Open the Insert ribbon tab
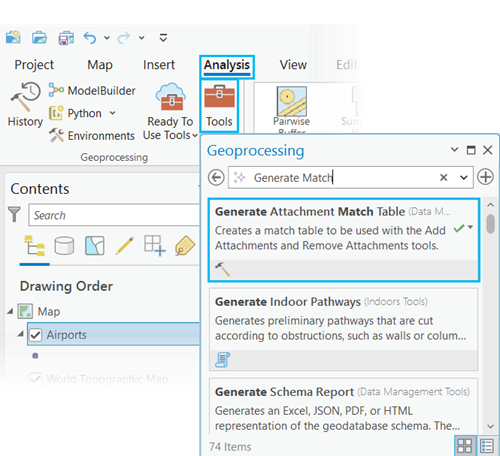The image size is (500, 456). [x=159, y=65]
